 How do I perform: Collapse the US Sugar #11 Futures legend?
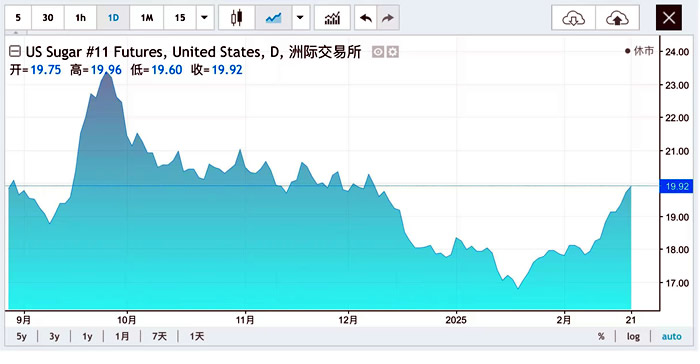coord(15,52)
